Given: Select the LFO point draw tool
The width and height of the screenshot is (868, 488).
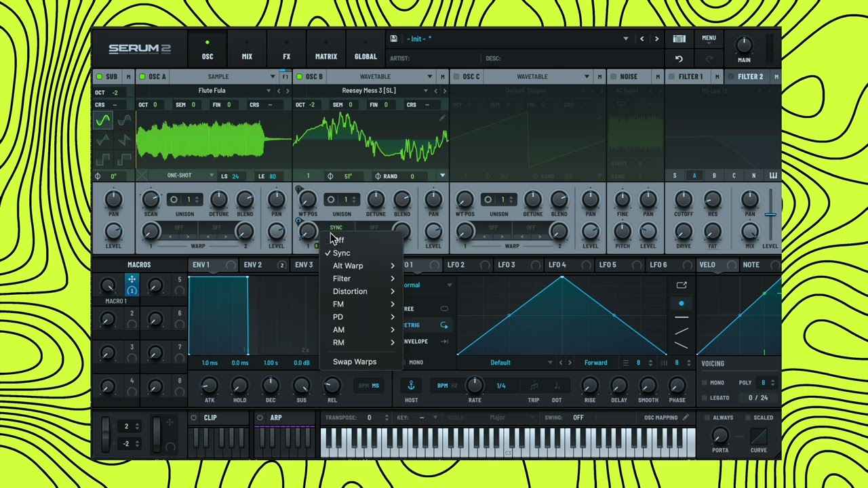Looking at the screenshot, I should coord(682,303).
